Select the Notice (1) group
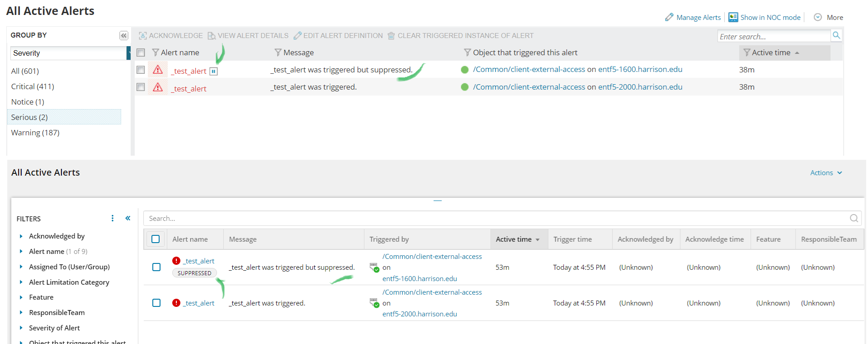The image size is (868, 344). pyautogui.click(x=28, y=102)
